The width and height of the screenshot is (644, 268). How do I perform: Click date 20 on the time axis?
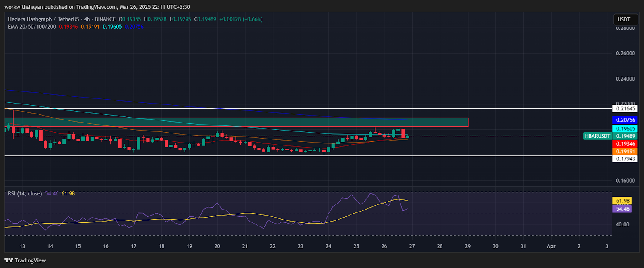click(217, 246)
